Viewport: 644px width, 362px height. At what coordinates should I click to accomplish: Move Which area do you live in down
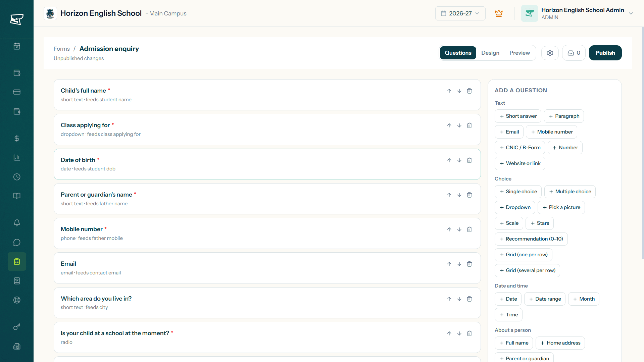[x=459, y=299]
